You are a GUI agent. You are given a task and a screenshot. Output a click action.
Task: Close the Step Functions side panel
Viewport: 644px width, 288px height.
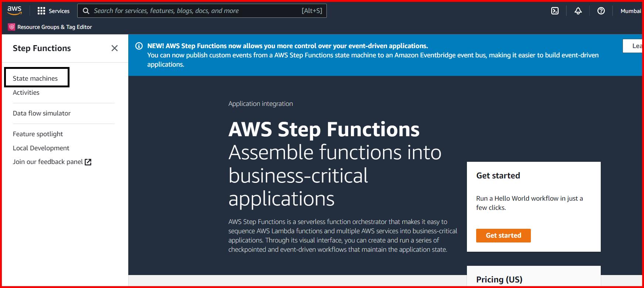(x=115, y=48)
